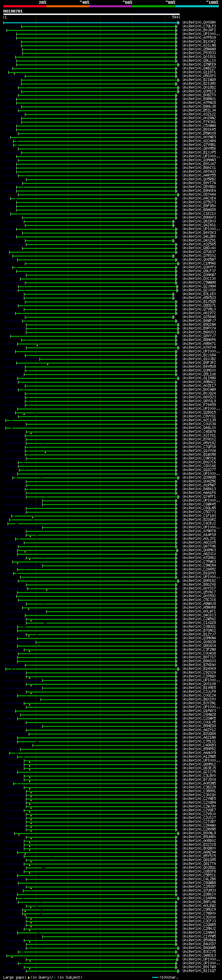This screenshot has height=980, width=222.
Task: Open hit UniRef100_Q00GN0
Action: pos(199,23)
